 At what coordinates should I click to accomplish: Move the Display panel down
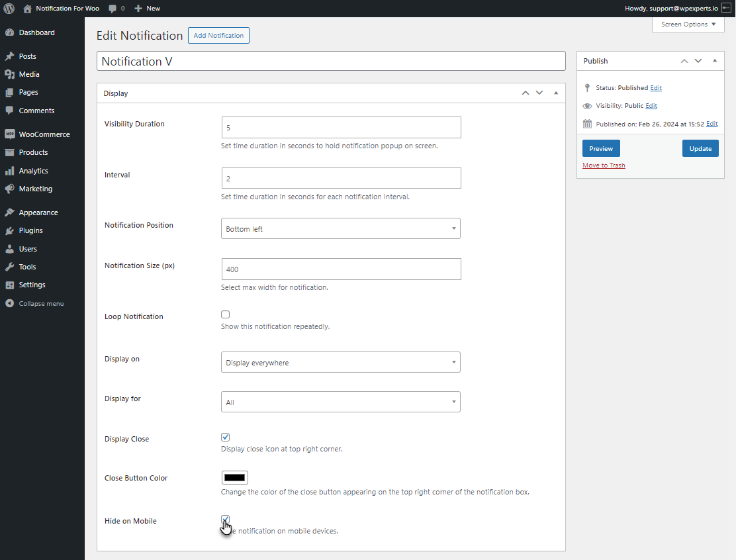click(539, 93)
